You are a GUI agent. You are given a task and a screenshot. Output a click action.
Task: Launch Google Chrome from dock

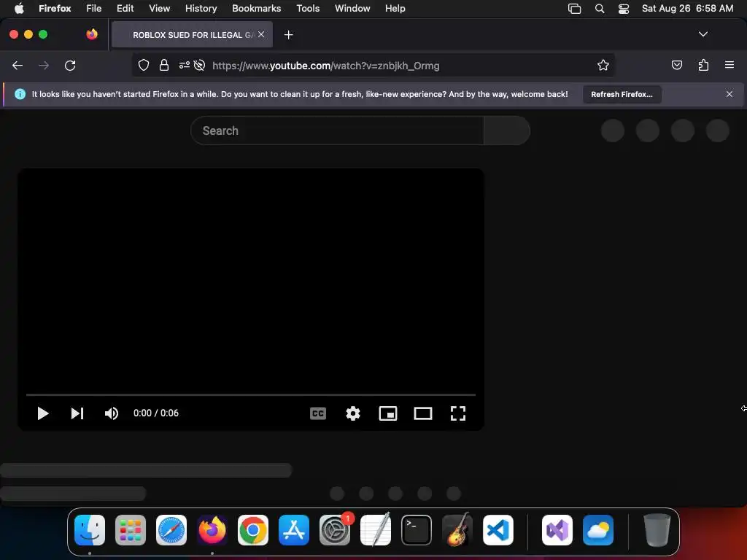[x=253, y=530]
